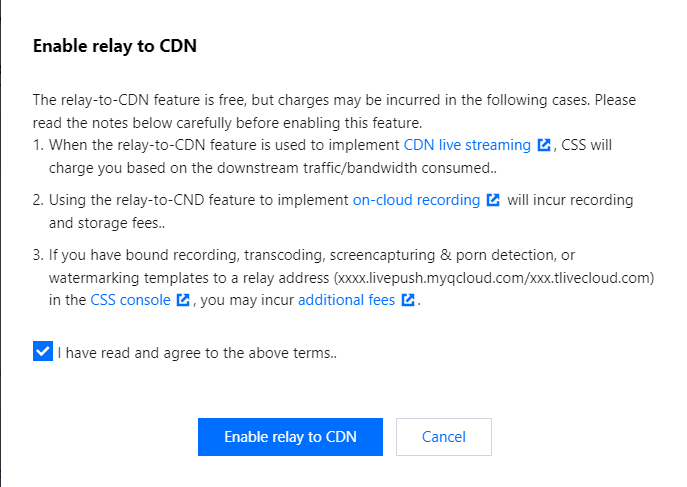The image size is (687, 487).
Task: Open the CSS console link
Action: tap(130, 298)
